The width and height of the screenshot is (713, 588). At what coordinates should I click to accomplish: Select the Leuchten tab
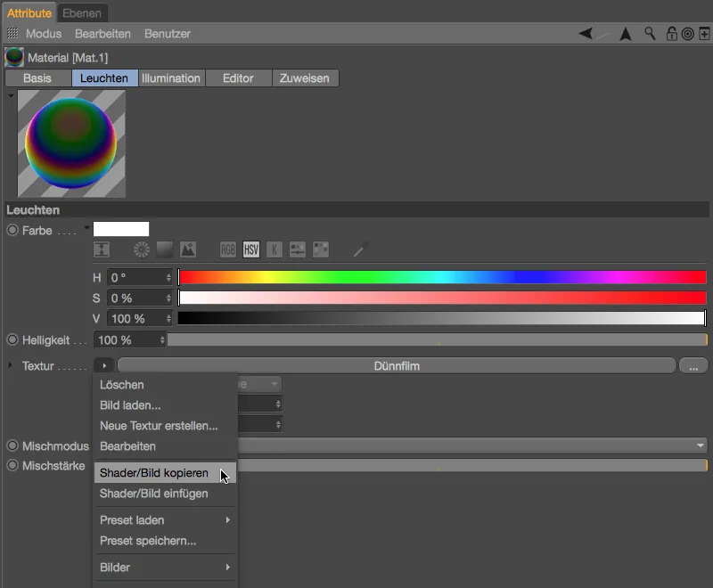104,78
